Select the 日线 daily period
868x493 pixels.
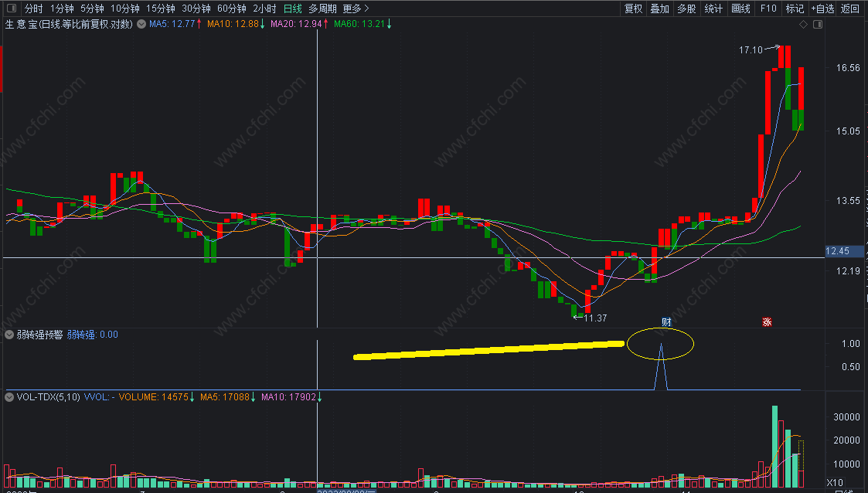point(293,8)
